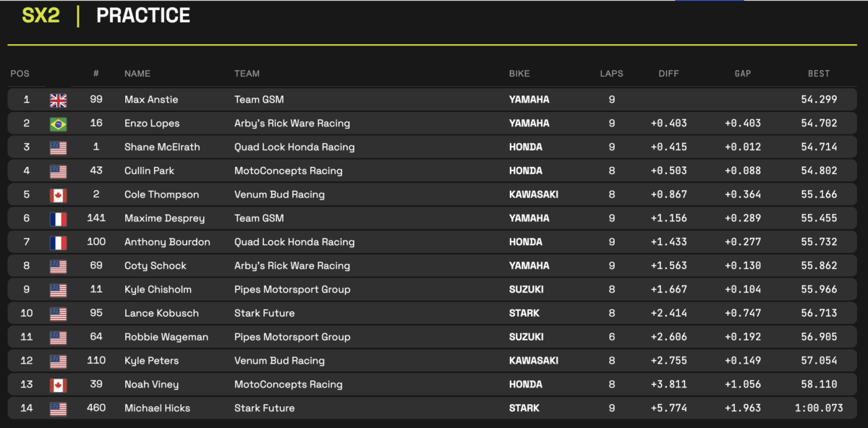Click the GAP column header

742,74
